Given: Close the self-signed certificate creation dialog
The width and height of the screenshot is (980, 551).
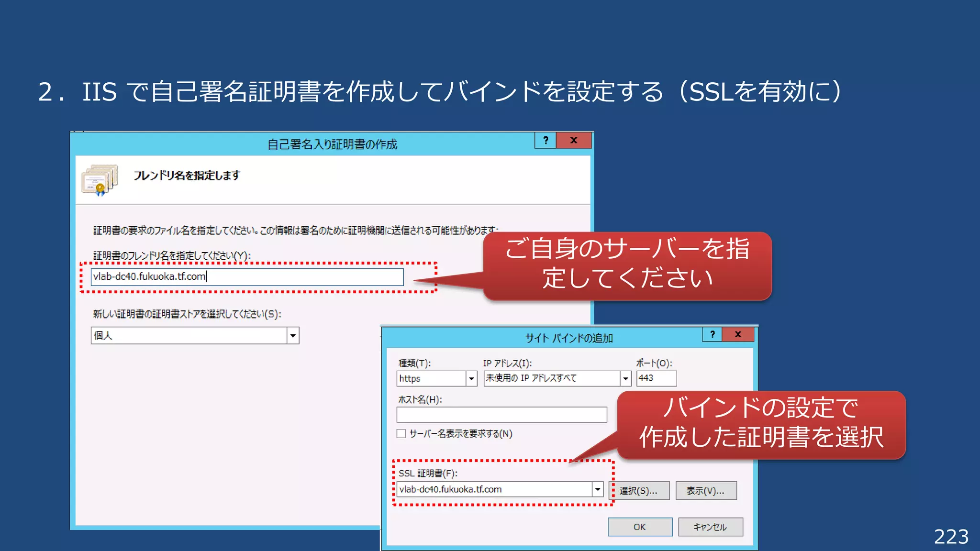Looking at the screenshot, I should pos(574,140).
